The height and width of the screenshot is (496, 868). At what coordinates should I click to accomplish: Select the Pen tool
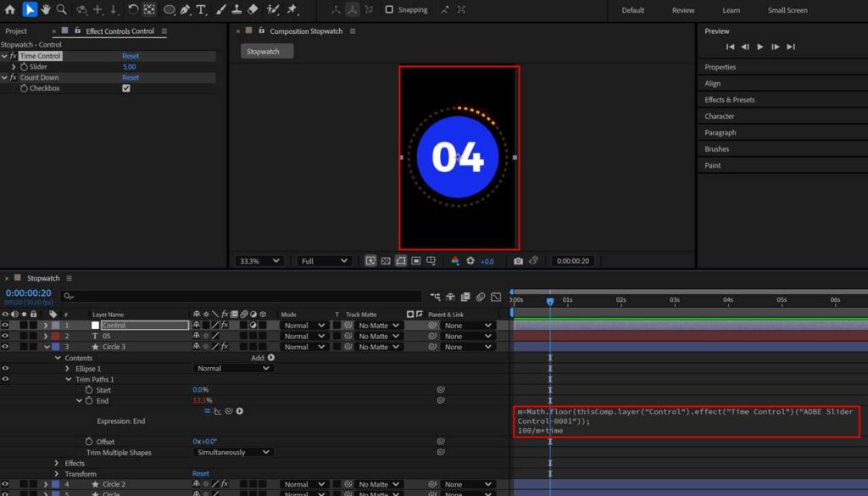[x=185, y=9]
